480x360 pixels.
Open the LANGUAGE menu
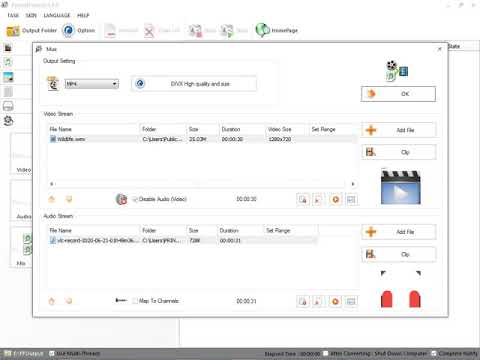(57, 15)
